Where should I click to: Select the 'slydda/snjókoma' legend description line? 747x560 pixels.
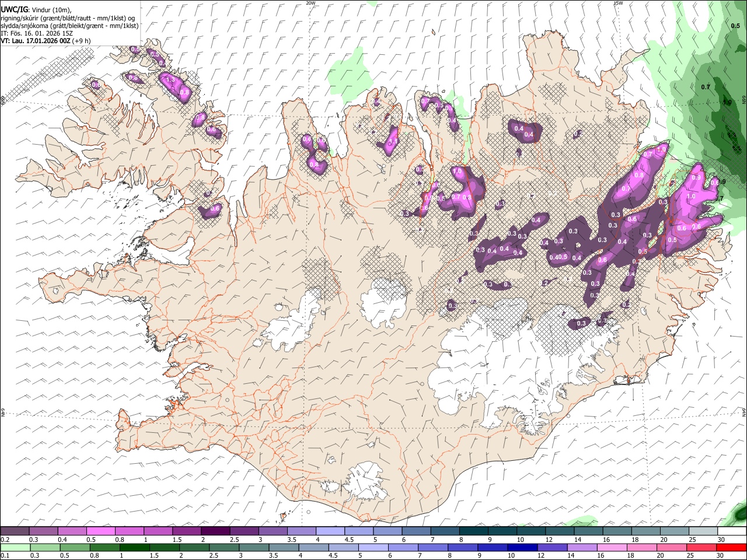click(x=69, y=26)
